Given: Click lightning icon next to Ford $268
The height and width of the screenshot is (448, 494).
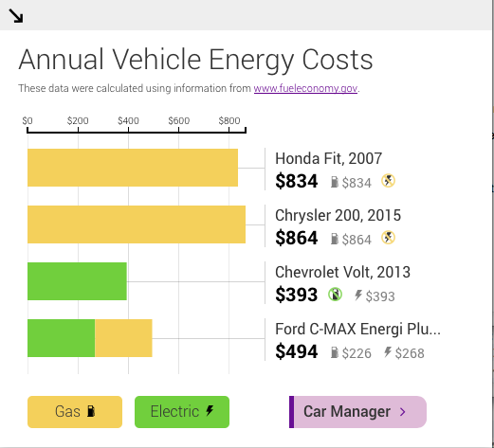Looking at the screenshot, I should (388, 352).
